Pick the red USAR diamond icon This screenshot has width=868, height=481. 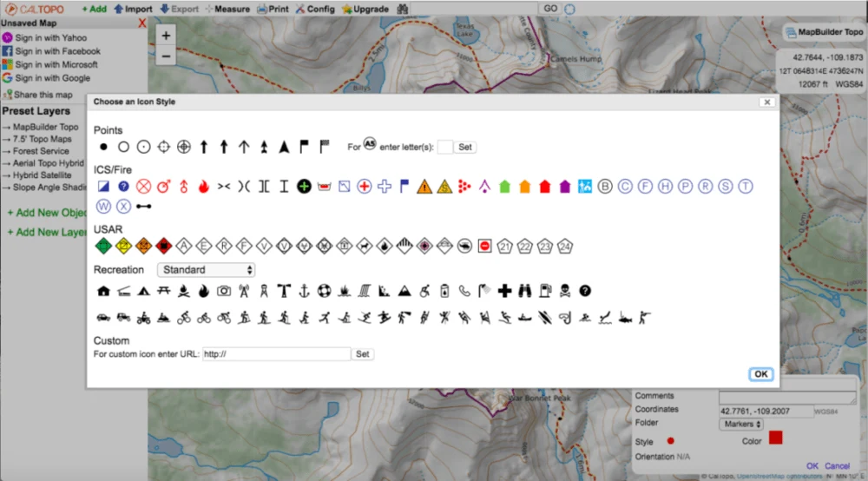(x=163, y=247)
